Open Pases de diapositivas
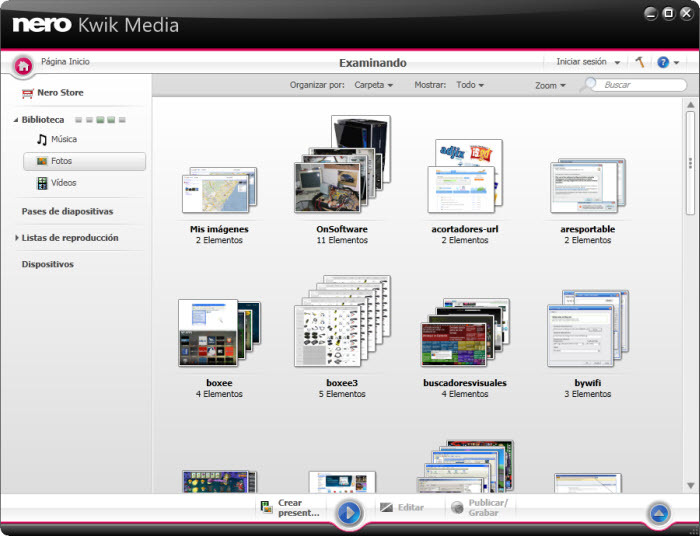This screenshot has width=700, height=536. (x=67, y=212)
